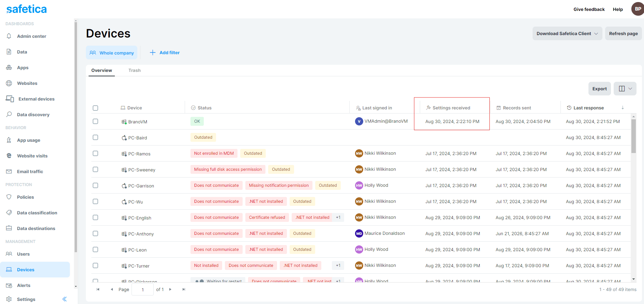This screenshot has height=304, width=644.
Task: Tick the select-all checkbox in table header
Action: 95,108
